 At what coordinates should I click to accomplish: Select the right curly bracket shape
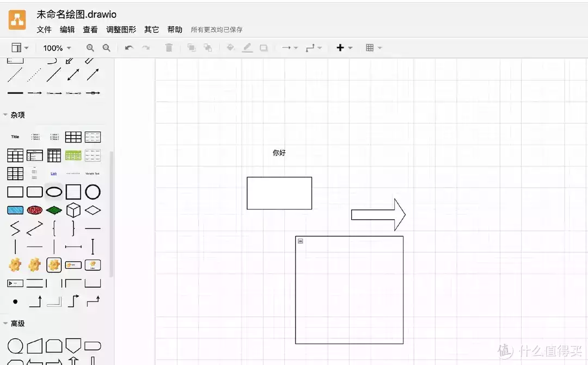(x=73, y=228)
